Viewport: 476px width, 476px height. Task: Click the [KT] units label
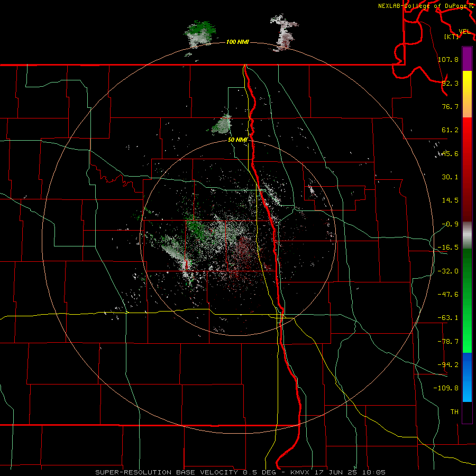click(x=452, y=36)
